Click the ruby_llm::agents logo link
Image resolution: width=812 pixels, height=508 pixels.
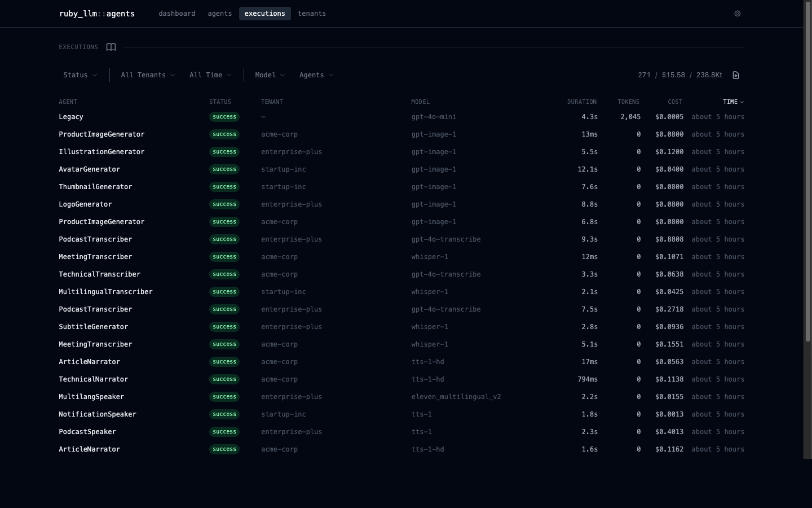[97, 14]
